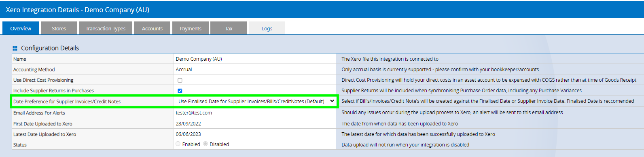
Task: Select the Disabled status radio button
Action: click(205, 144)
